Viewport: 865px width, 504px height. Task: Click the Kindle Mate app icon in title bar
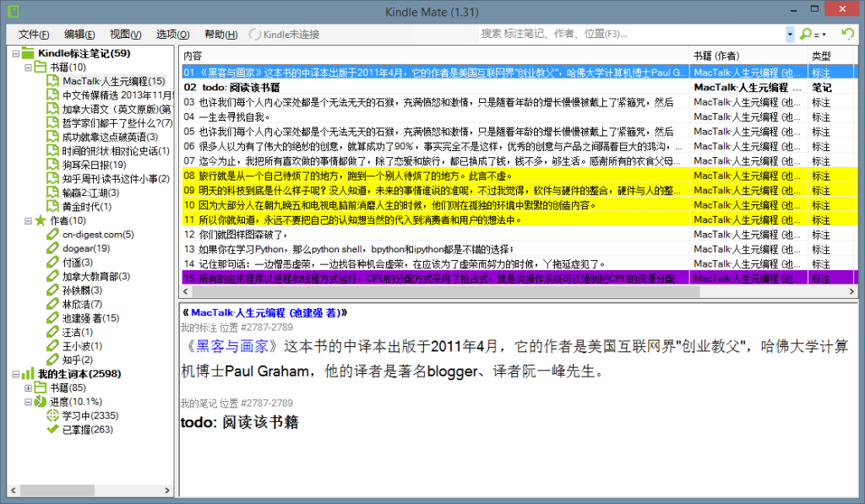(14, 11)
